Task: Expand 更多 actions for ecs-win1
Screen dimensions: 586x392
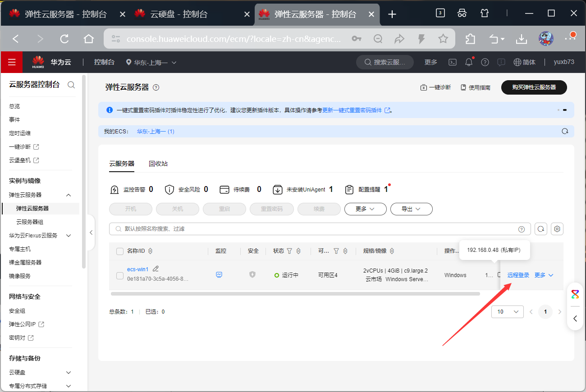Action: [544, 275]
